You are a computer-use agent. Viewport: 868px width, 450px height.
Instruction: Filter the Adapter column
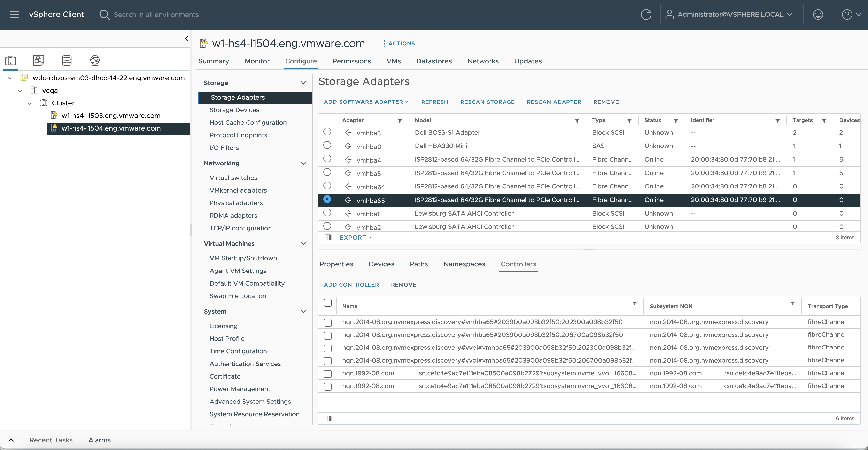400,121
